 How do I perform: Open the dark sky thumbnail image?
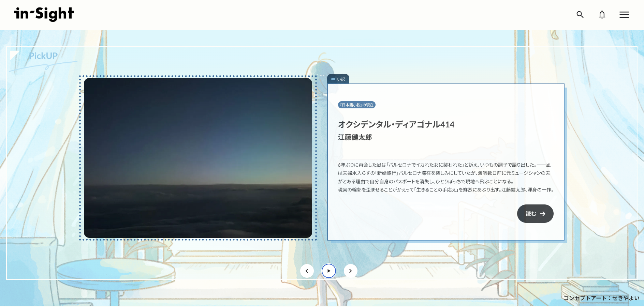click(198, 158)
